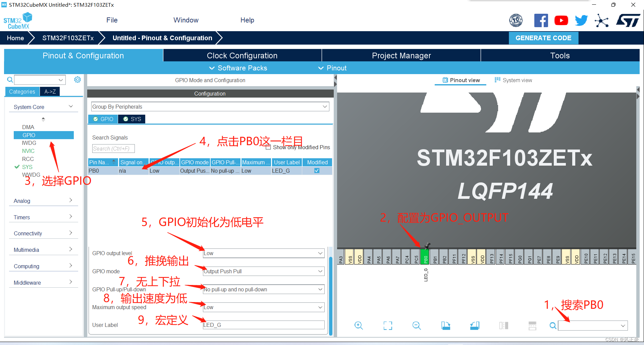The height and width of the screenshot is (345, 644).
Task: Open the category search dropdown arrow
Action: [61, 80]
